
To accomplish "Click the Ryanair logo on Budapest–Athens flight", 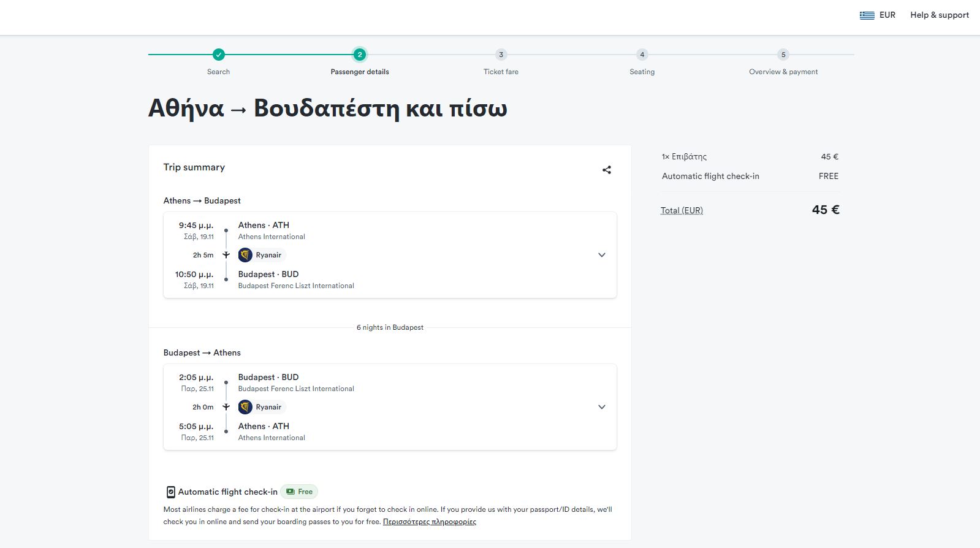I will coord(245,407).
